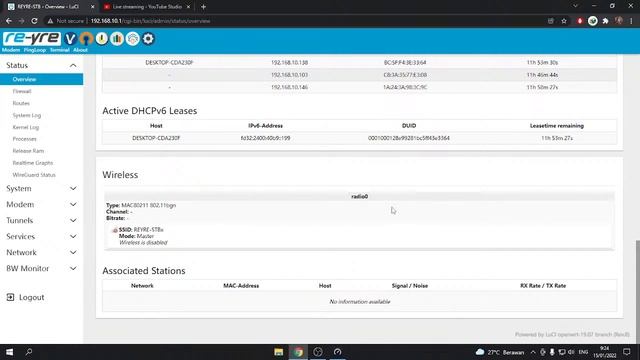
Task: Click the Modem link under logo
Action: [x=11, y=50]
